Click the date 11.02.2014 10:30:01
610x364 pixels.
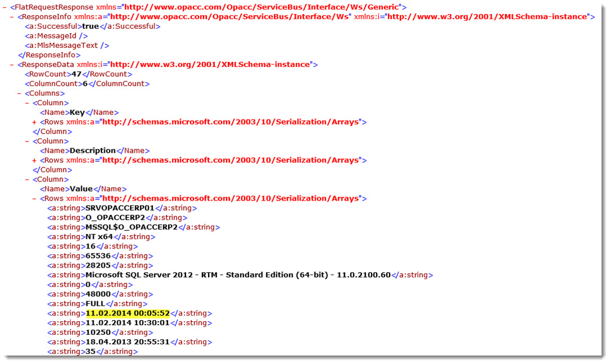(x=127, y=323)
